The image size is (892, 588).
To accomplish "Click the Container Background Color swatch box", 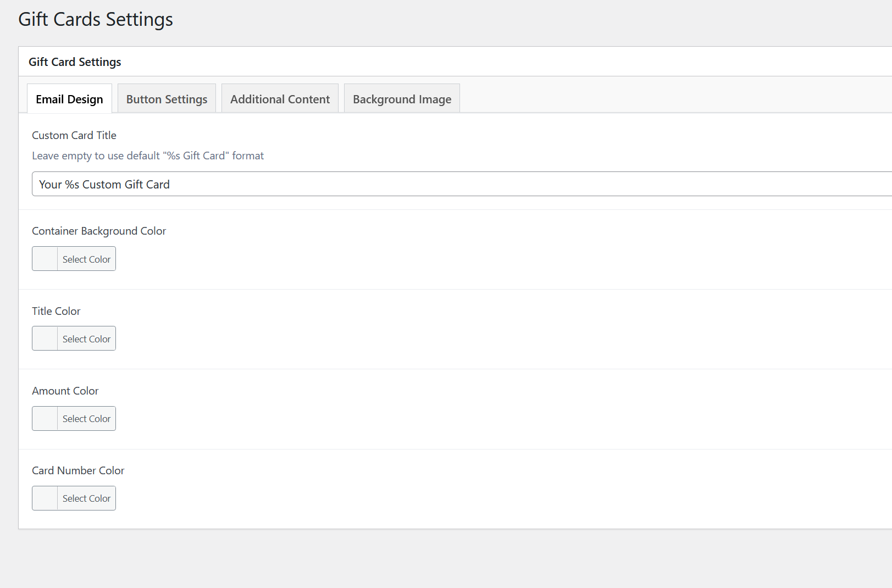I will coord(45,258).
